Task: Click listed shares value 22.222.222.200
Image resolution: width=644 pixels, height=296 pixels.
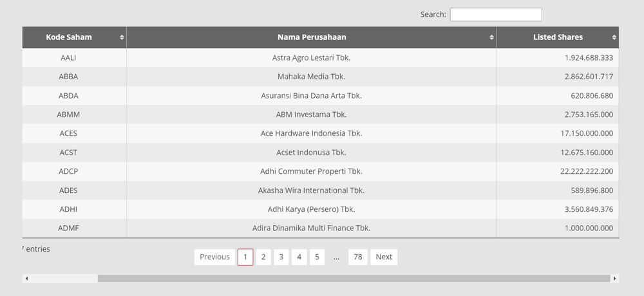Action: point(587,171)
